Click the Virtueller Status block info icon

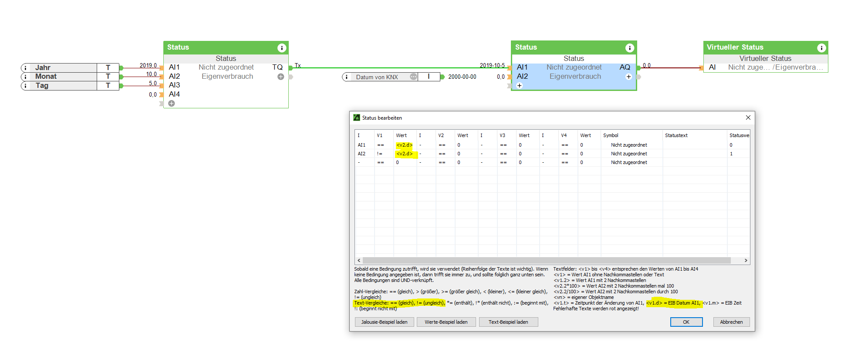(x=821, y=48)
